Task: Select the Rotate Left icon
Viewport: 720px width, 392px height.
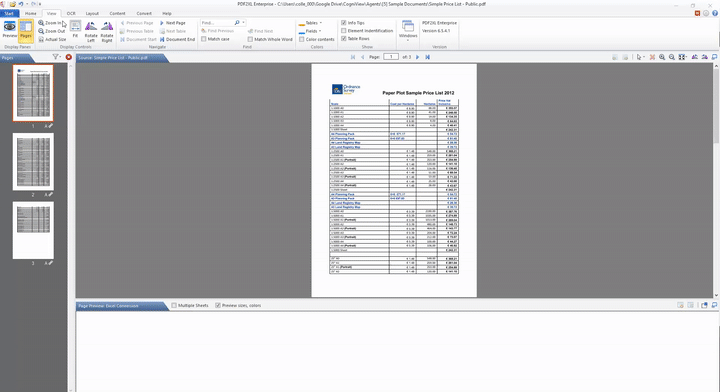Action: coord(91,32)
